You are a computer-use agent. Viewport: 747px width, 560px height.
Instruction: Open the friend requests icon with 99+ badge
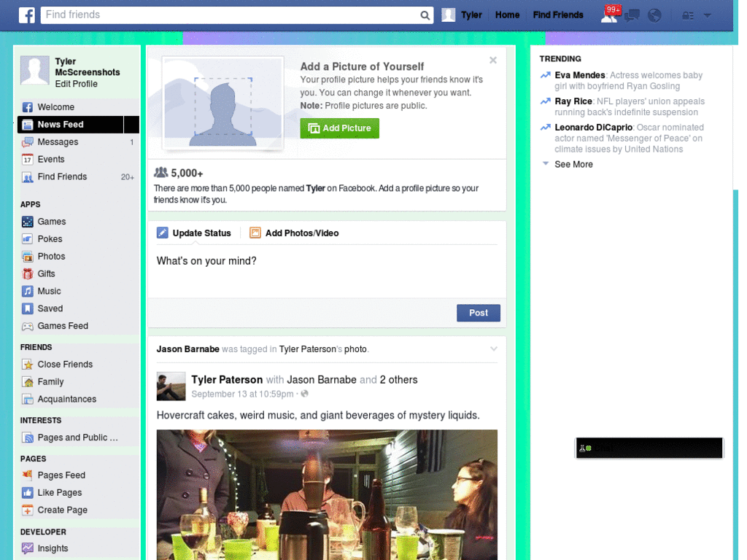pos(609,15)
